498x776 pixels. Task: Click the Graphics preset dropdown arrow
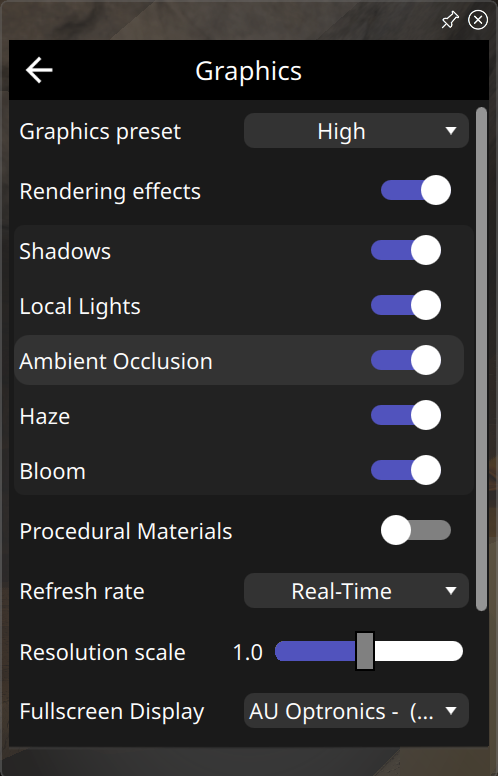pos(450,131)
